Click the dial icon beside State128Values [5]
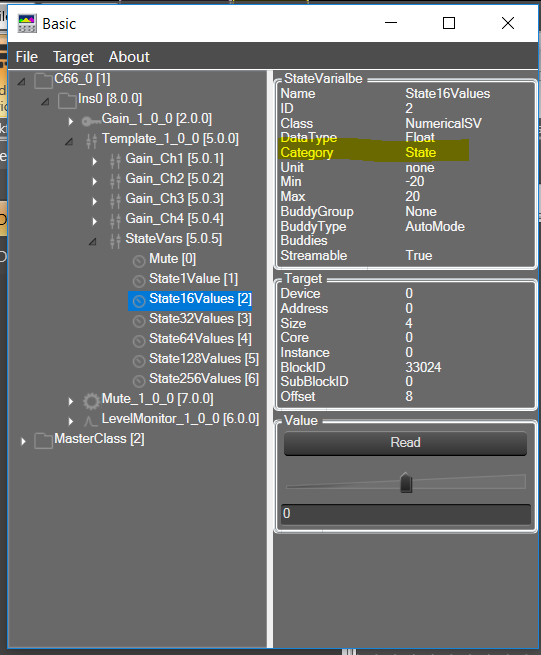The height and width of the screenshot is (655, 541). (139, 361)
